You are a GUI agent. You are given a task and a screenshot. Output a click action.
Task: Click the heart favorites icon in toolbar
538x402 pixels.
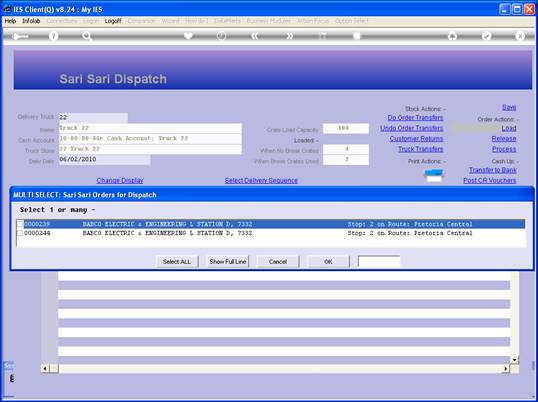click(188, 36)
